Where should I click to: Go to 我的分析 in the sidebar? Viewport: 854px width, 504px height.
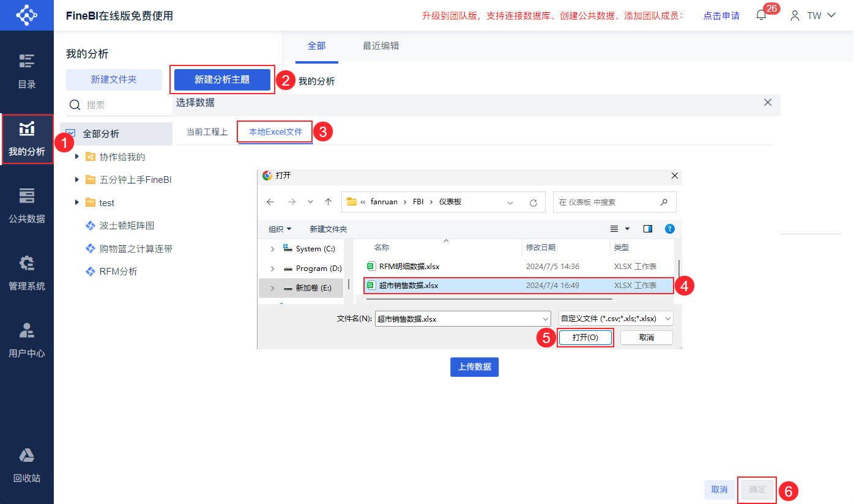27,139
